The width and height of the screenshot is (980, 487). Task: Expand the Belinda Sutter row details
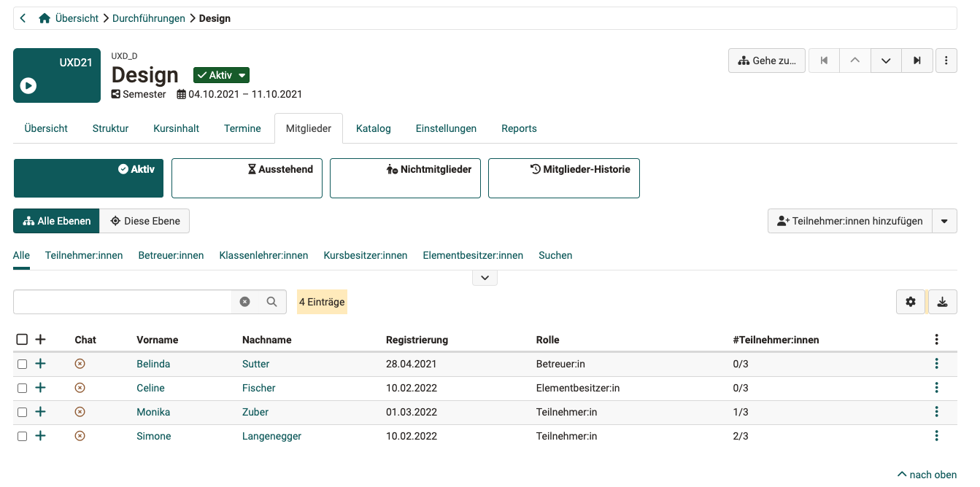pyautogui.click(x=40, y=364)
